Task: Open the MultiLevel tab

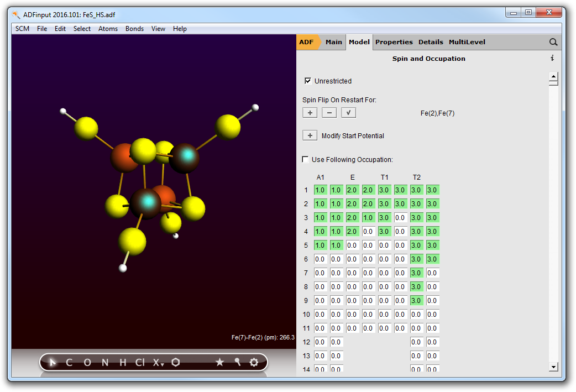Action: (x=467, y=42)
